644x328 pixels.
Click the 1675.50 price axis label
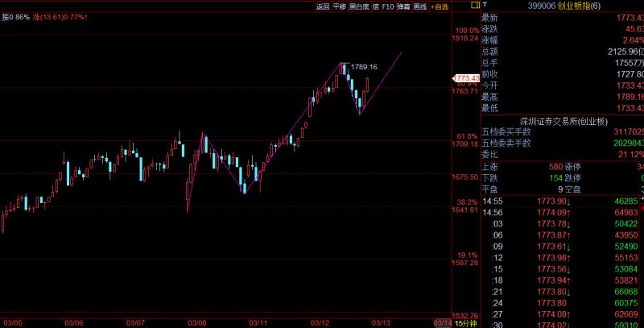(x=467, y=177)
